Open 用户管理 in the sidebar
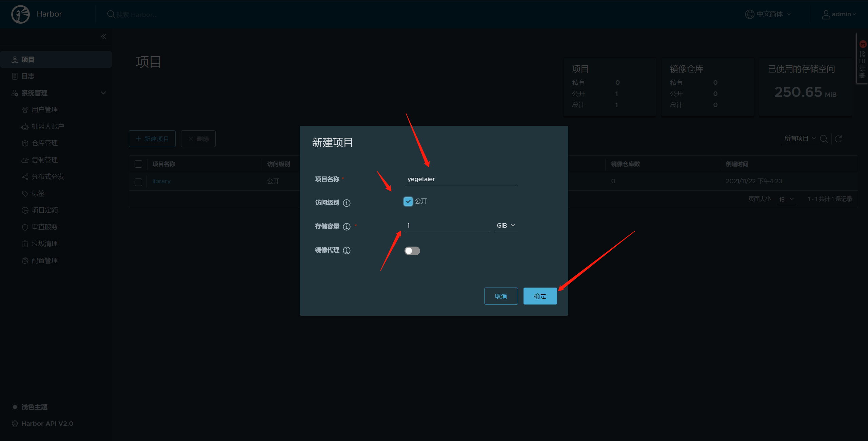This screenshot has height=441, width=868. point(44,110)
